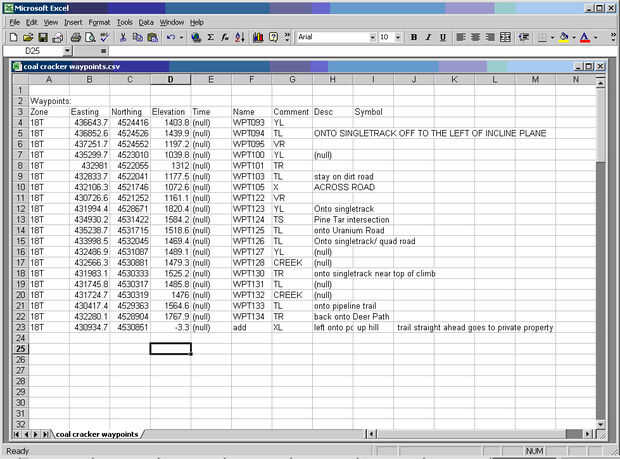The width and height of the screenshot is (620, 459).
Task: Go to last sheet tab navigation button
Action: [45, 434]
